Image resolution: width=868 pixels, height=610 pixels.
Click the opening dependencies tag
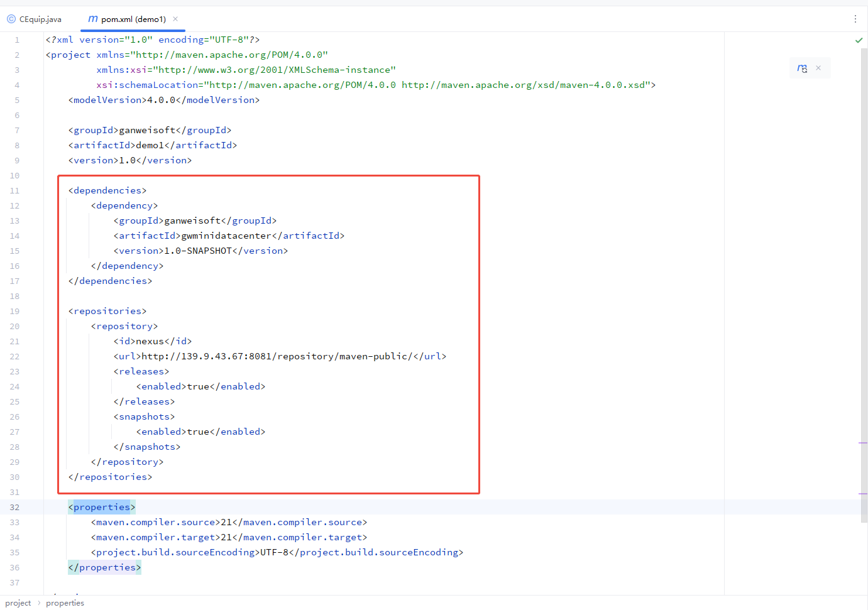point(107,190)
